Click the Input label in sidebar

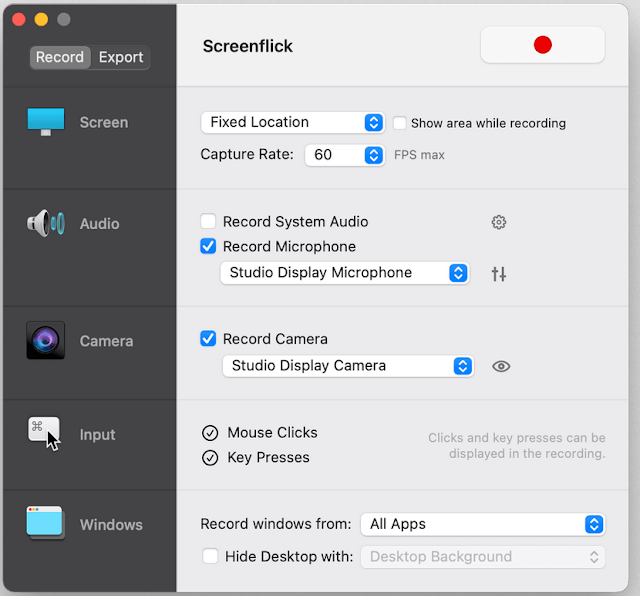tap(98, 435)
